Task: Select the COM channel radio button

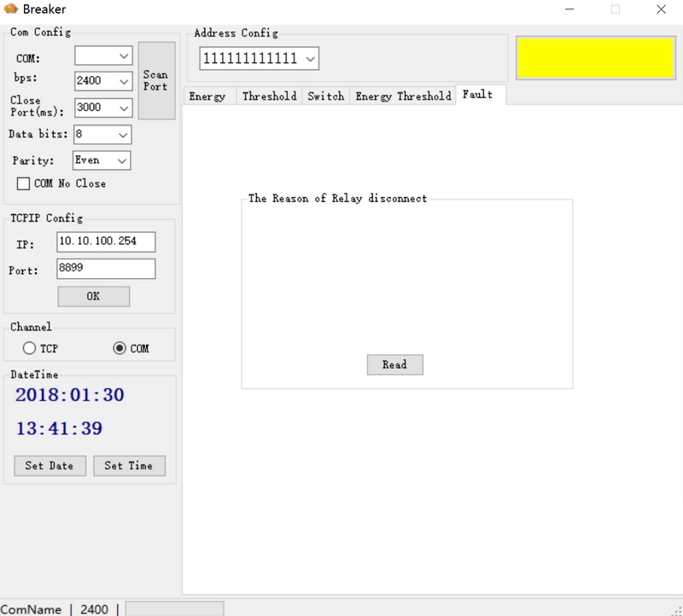Action: (120, 348)
